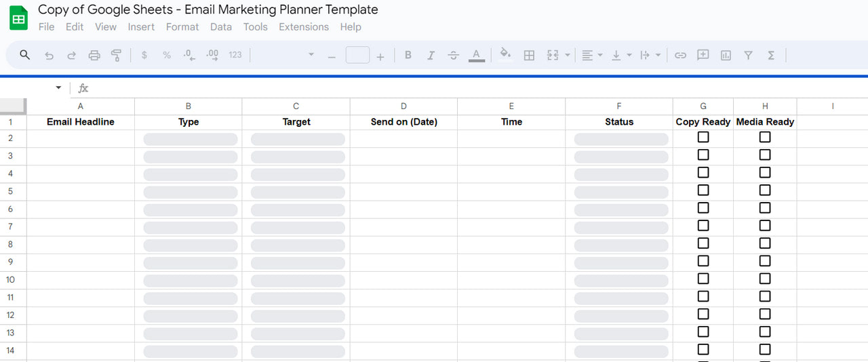Open the Extensions menu
The image size is (868, 362).
coord(304,27)
